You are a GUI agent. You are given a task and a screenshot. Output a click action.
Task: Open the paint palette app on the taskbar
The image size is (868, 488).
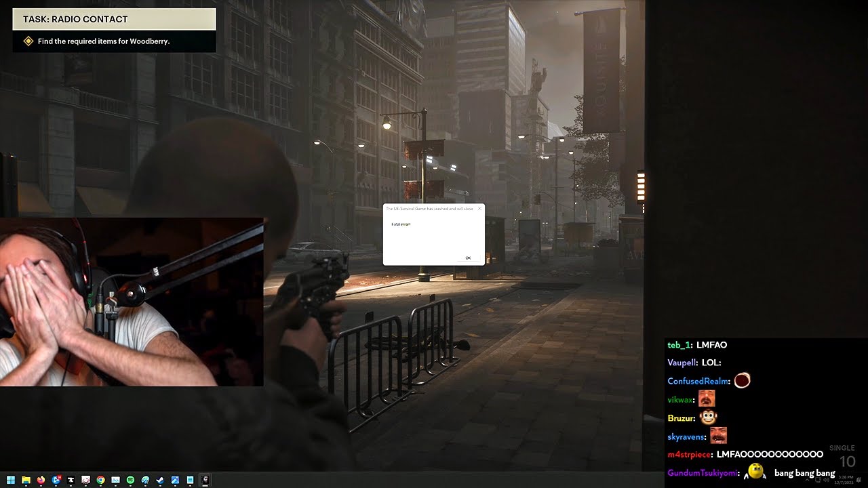(x=146, y=481)
